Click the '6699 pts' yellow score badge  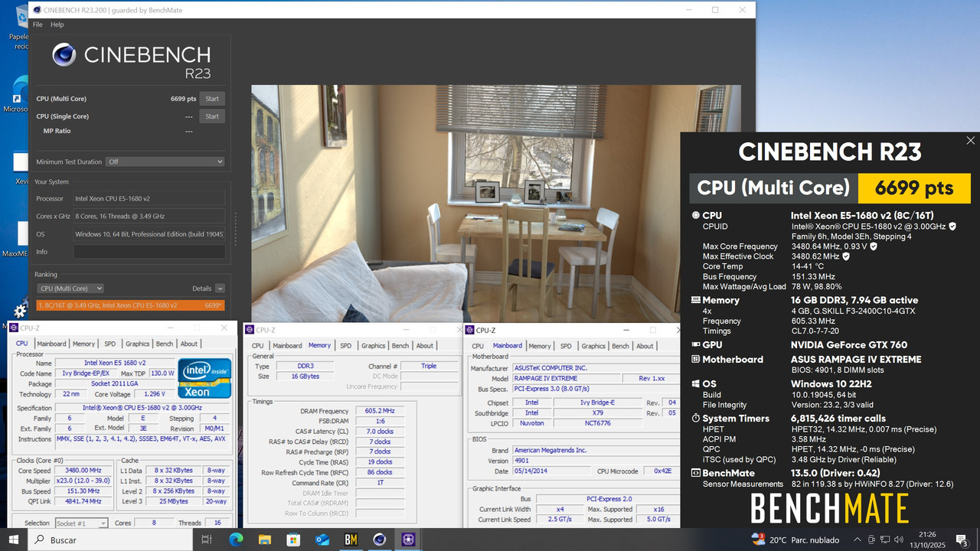click(914, 188)
